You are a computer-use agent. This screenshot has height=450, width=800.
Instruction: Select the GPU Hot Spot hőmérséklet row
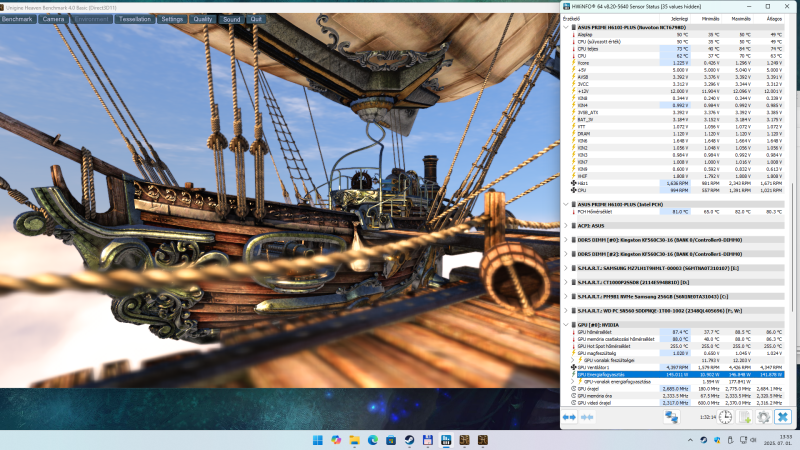pyautogui.click(x=679, y=346)
